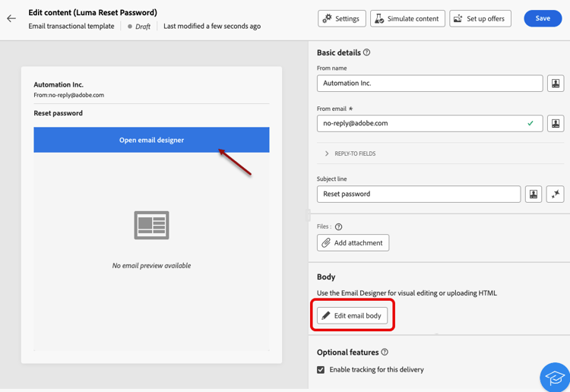Screen dimensions: 570x392
Task: Click the AI assistant sparkle icon
Action: pyautogui.click(x=556, y=194)
